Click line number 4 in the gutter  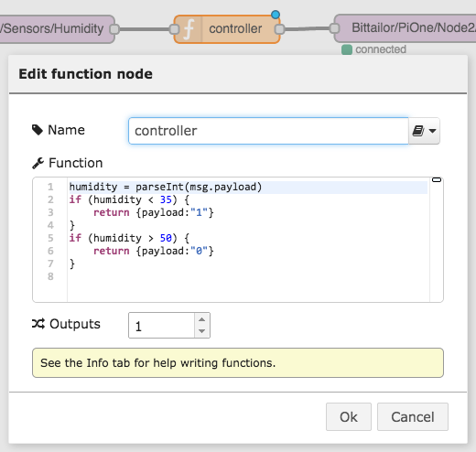pyautogui.click(x=50, y=225)
